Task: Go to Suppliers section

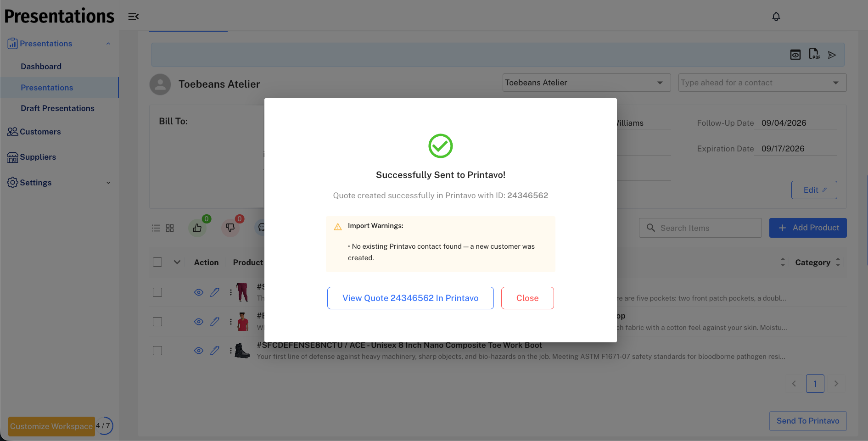Action: (x=38, y=157)
